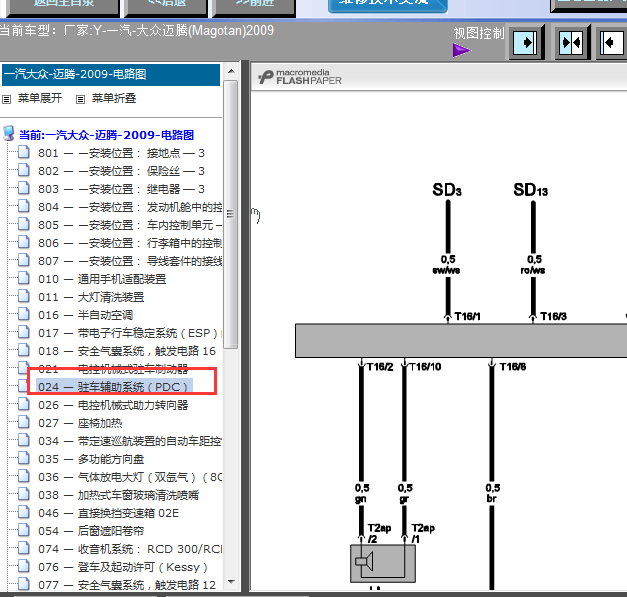Click the SD3 fuse label in diagram
Image resolution: width=627 pixels, height=597 pixels.
coord(447,190)
